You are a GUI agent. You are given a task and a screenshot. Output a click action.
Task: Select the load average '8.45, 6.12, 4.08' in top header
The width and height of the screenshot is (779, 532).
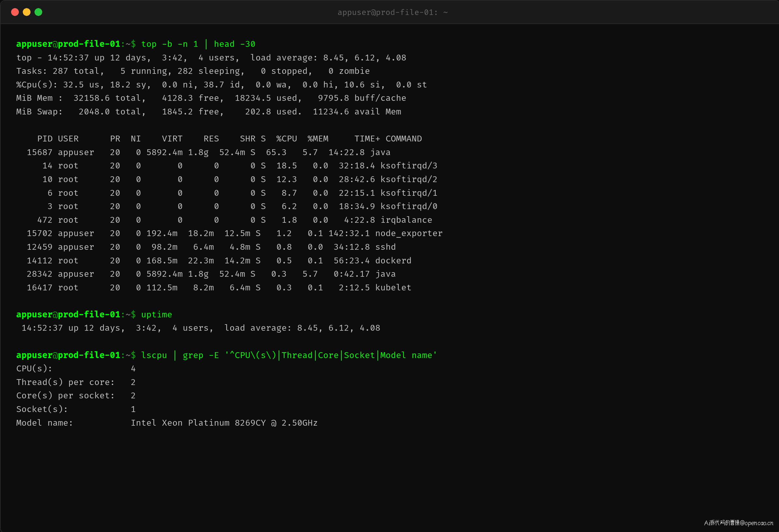click(x=365, y=58)
